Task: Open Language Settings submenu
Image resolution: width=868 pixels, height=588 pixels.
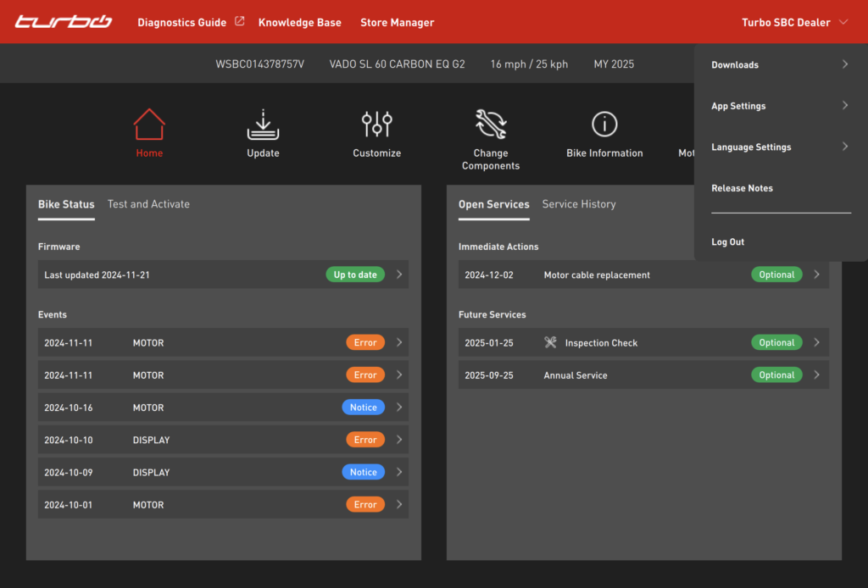Action: click(x=780, y=147)
